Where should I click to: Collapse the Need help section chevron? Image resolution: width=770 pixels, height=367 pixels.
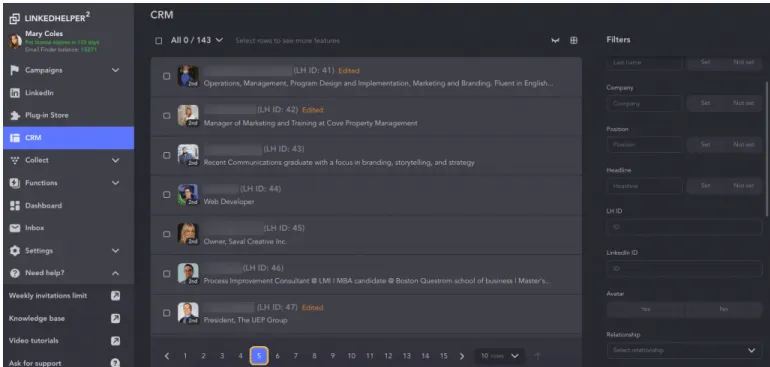pyautogui.click(x=115, y=273)
